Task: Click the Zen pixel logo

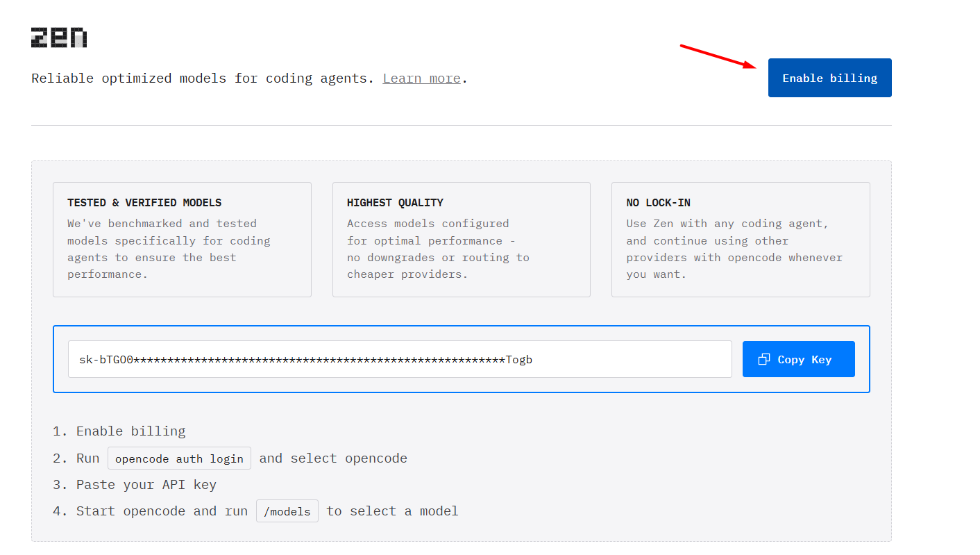Action: (59, 38)
